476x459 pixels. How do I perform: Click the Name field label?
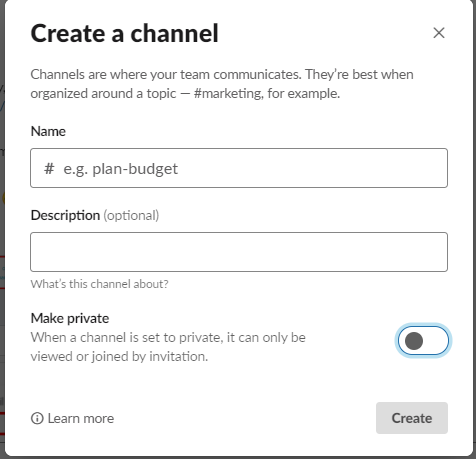click(x=48, y=131)
